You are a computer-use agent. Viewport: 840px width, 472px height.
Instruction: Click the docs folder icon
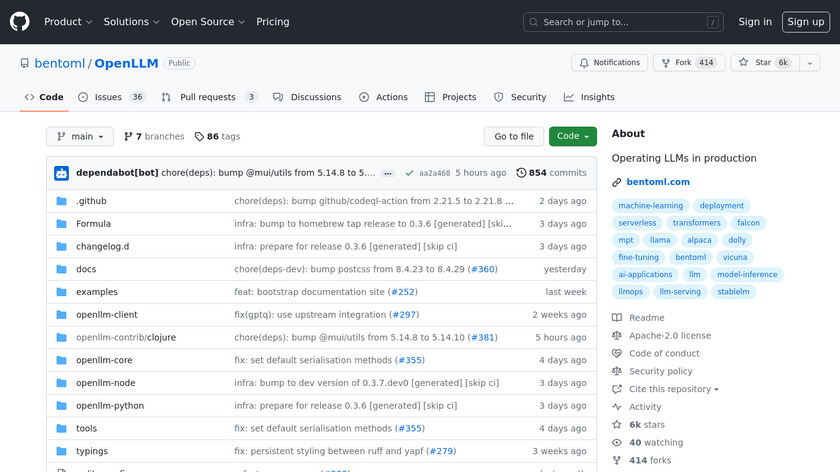pyautogui.click(x=62, y=269)
